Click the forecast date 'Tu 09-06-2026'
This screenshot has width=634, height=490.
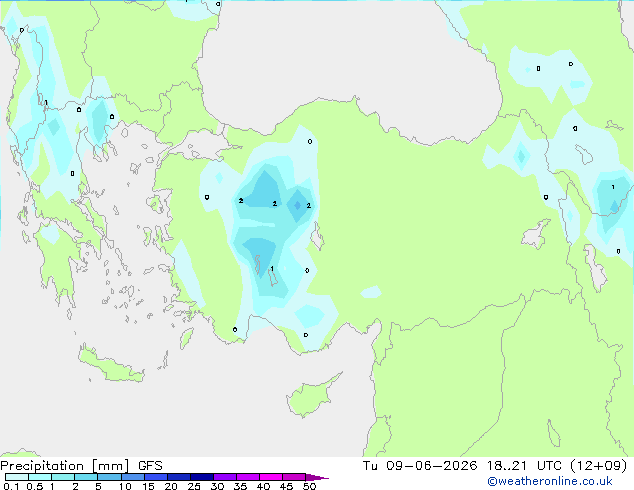coord(420,466)
